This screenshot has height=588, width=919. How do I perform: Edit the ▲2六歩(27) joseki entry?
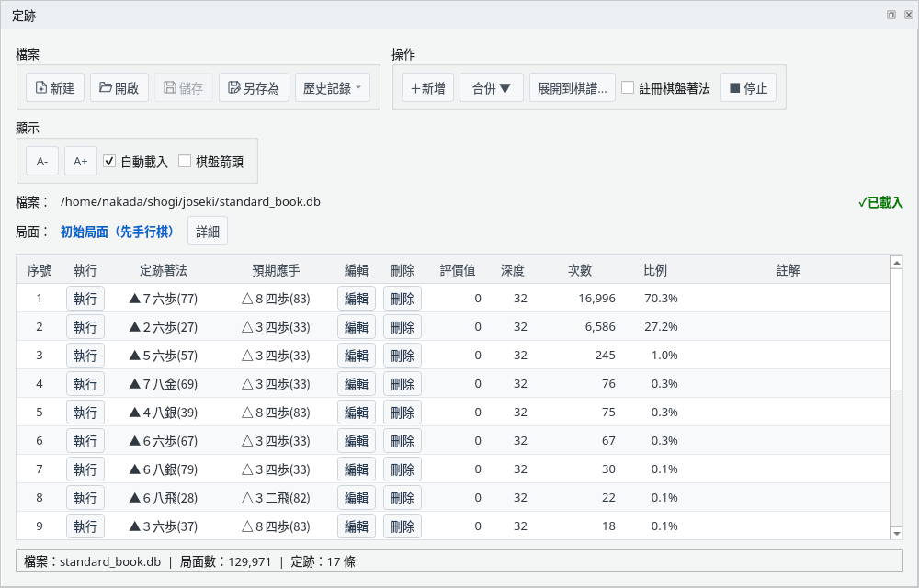pyautogui.click(x=357, y=327)
